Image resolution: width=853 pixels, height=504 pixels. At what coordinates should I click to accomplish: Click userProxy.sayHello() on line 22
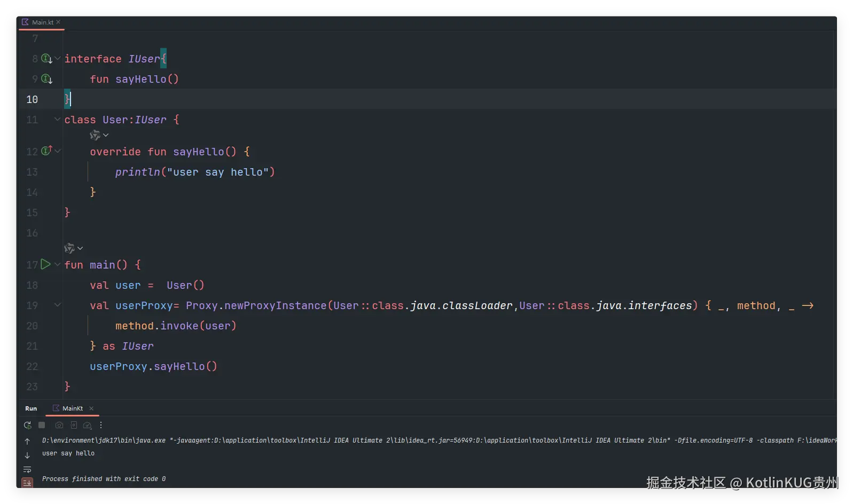pos(153,366)
